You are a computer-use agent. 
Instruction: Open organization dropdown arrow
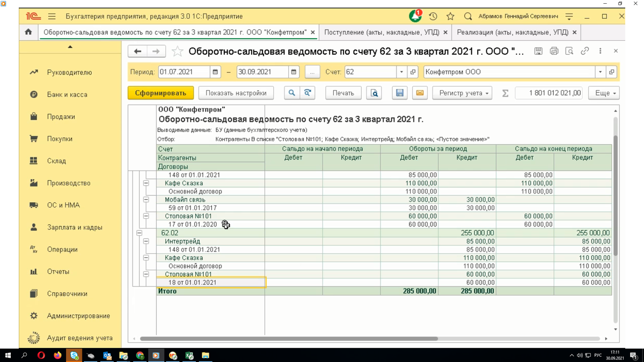(x=601, y=72)
